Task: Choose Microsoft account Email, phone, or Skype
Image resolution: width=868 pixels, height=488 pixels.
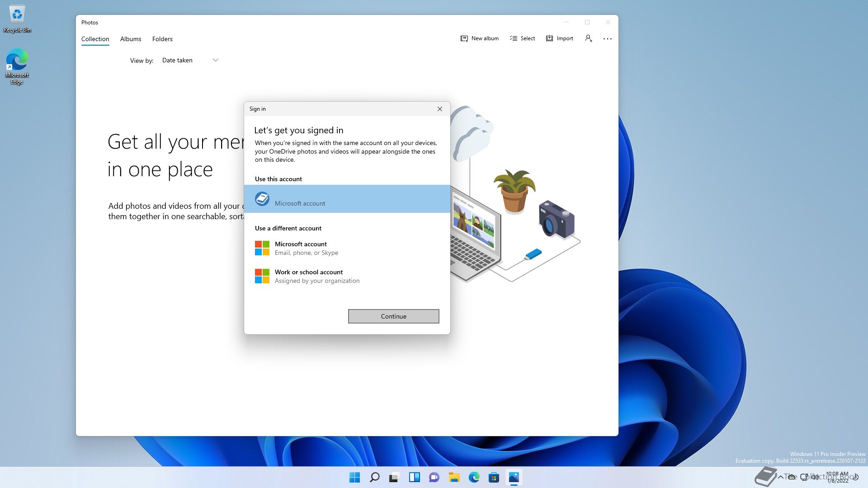Action: (347, 248)
